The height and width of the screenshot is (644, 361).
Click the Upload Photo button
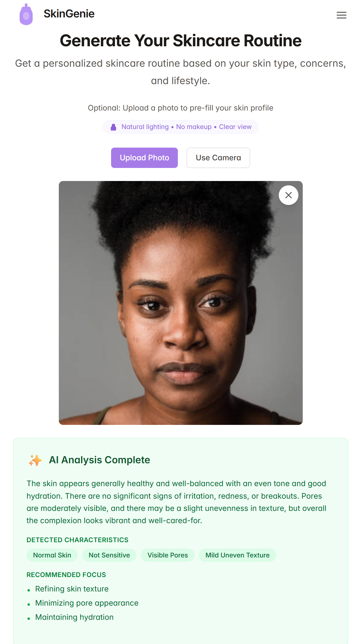144,158
